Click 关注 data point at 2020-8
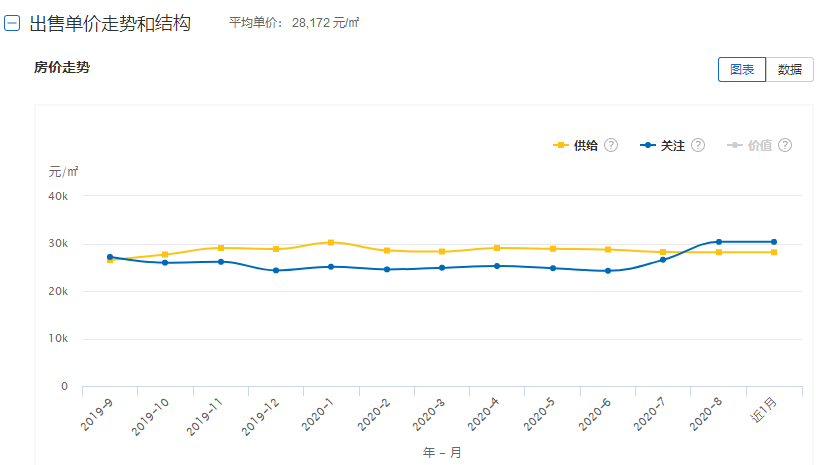The image size is (832, 465). point(718,242)
